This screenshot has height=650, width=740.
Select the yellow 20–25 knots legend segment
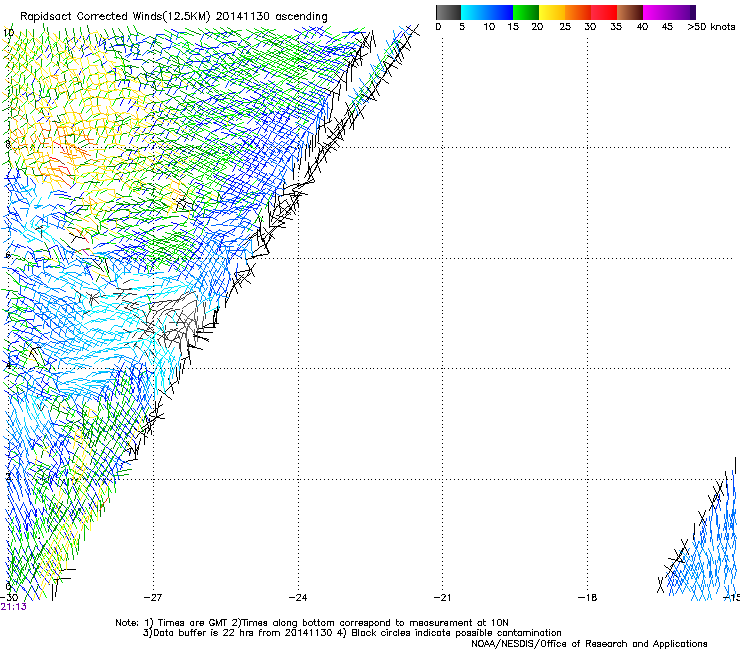(552, 12)
